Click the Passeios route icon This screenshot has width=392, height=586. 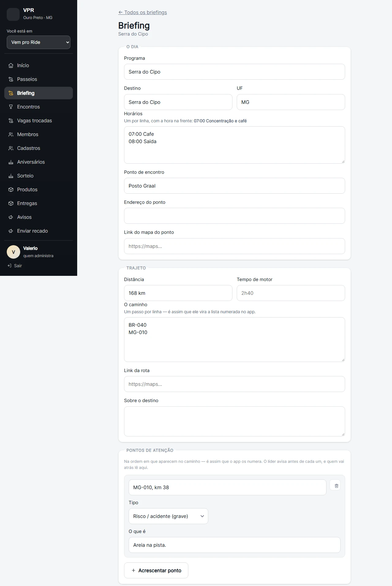[x=11, y=79]
